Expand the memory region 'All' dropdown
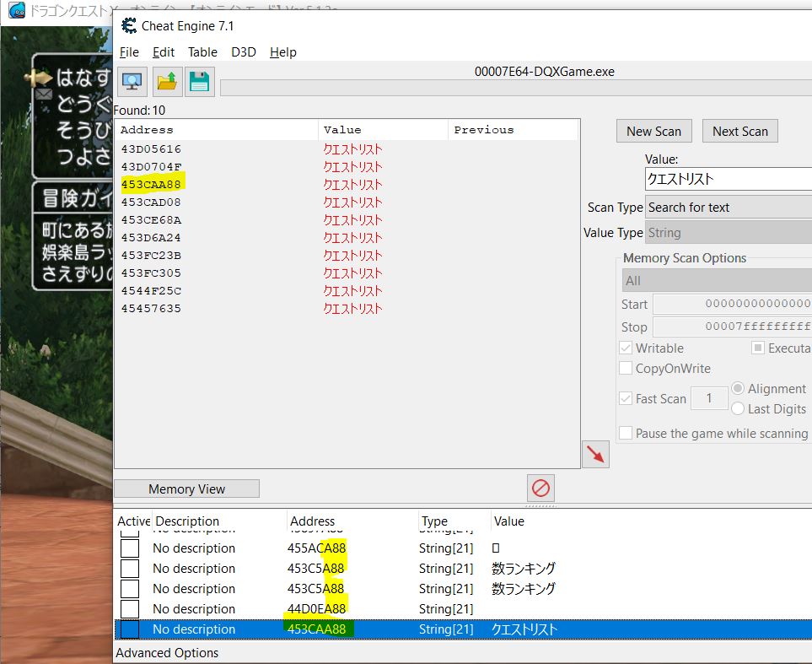Screen dimensions: 812x664 point(717,280)
